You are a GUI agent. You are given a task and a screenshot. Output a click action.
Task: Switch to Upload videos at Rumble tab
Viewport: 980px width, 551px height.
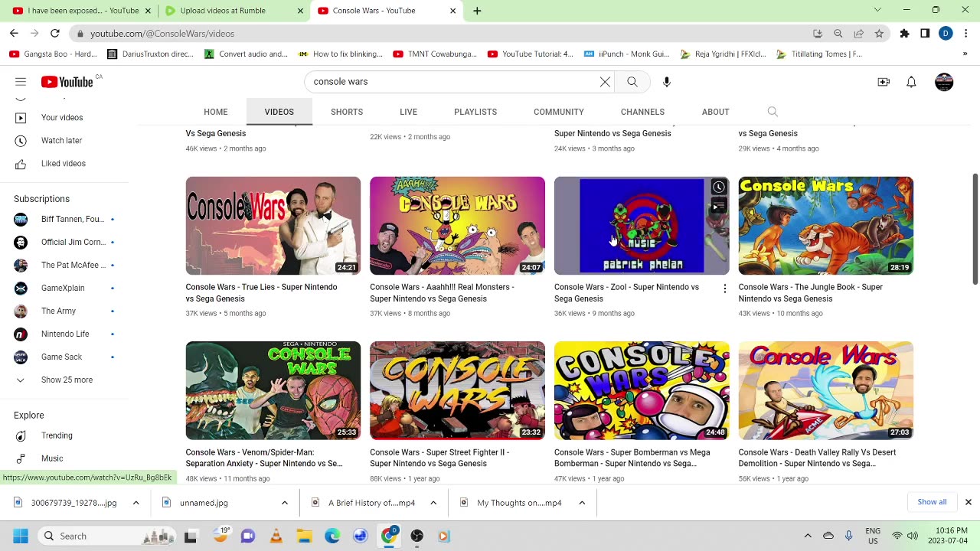pos(230,11)
